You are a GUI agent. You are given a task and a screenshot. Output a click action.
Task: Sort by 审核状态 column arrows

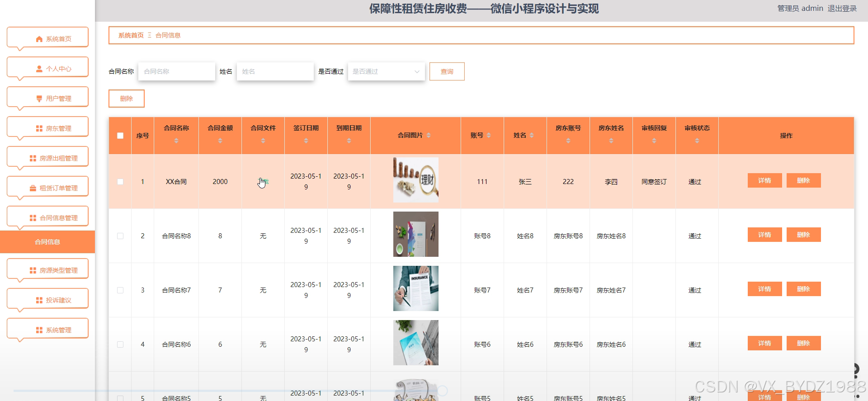(697, 141)
